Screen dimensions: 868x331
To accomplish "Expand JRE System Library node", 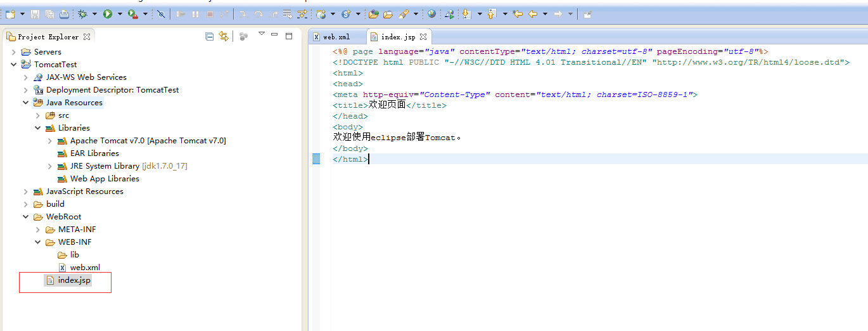I will click(49, 166).
